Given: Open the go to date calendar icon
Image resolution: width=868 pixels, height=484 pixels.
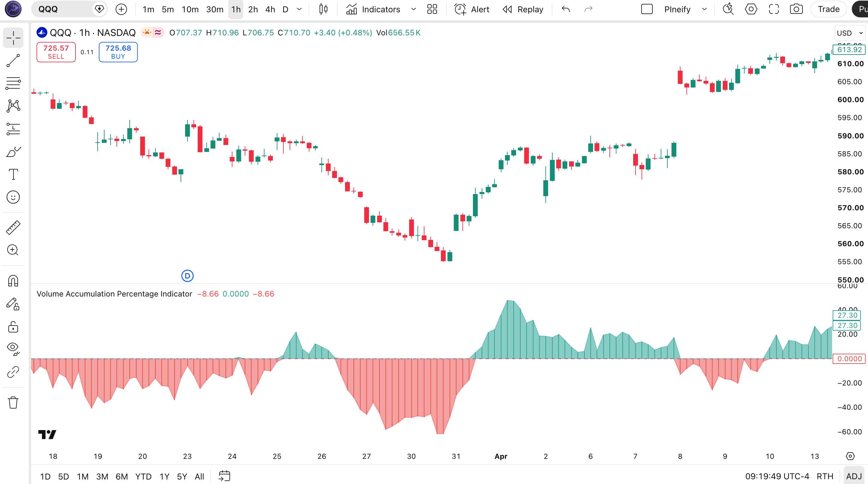Looking at the screenshot, I should (x=224, y=476).
